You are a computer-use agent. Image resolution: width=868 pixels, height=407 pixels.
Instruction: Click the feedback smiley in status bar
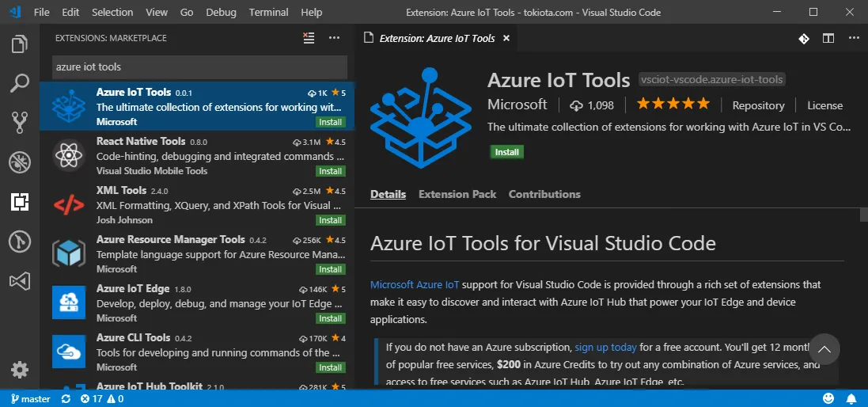tap(828, 398)
